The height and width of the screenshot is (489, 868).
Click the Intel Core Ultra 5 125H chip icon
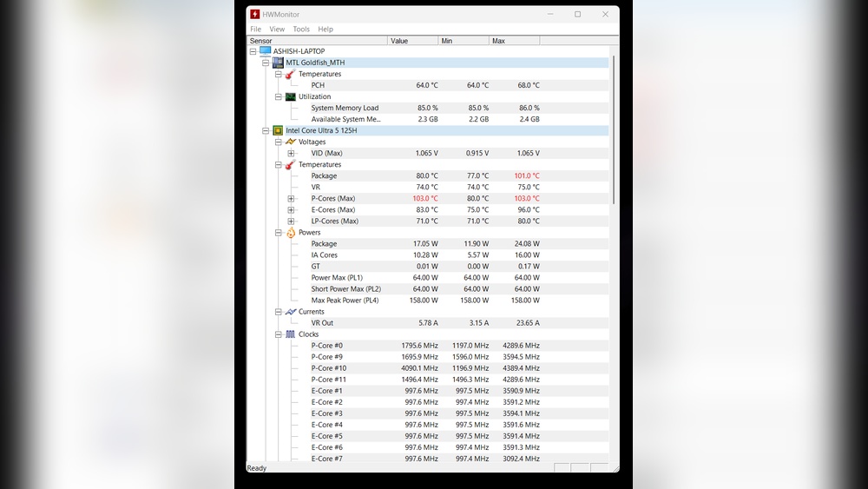pos(278,130)
